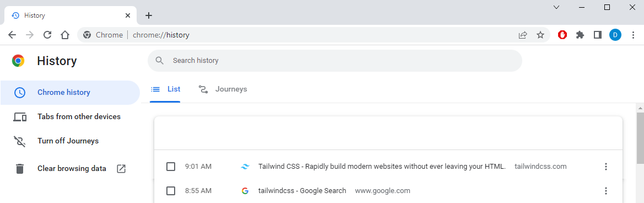Select the List tab
This screenshot has width=644, height=203.
point(165,89)
